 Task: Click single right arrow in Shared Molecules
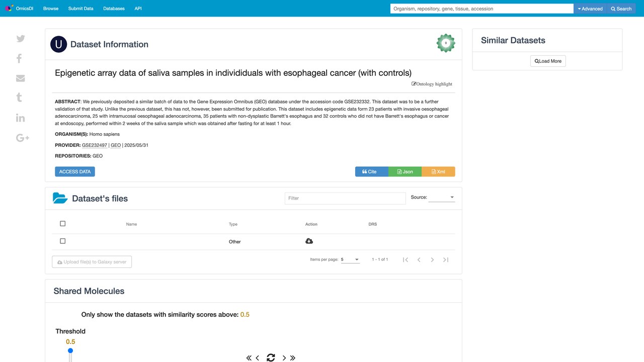pos(284,358)
